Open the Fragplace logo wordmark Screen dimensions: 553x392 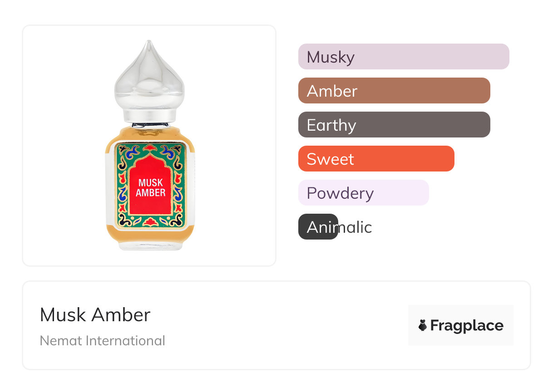coord(467,325)
